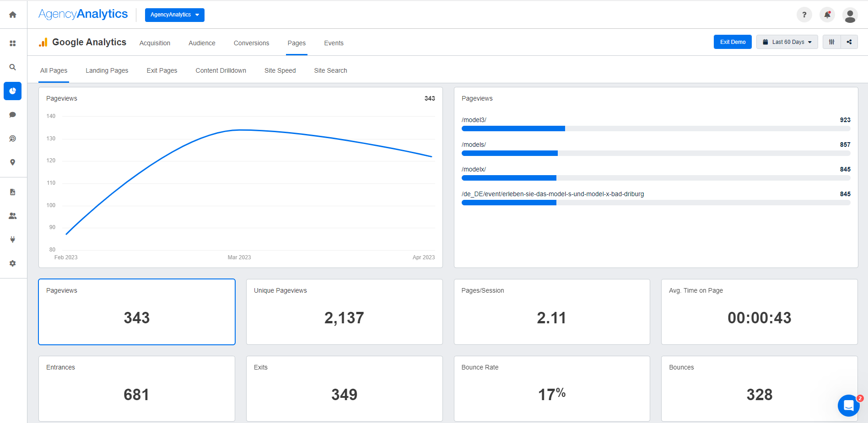Switch to the Events tab
Screen dimensions: 868x423
click(x=334, y=43)
